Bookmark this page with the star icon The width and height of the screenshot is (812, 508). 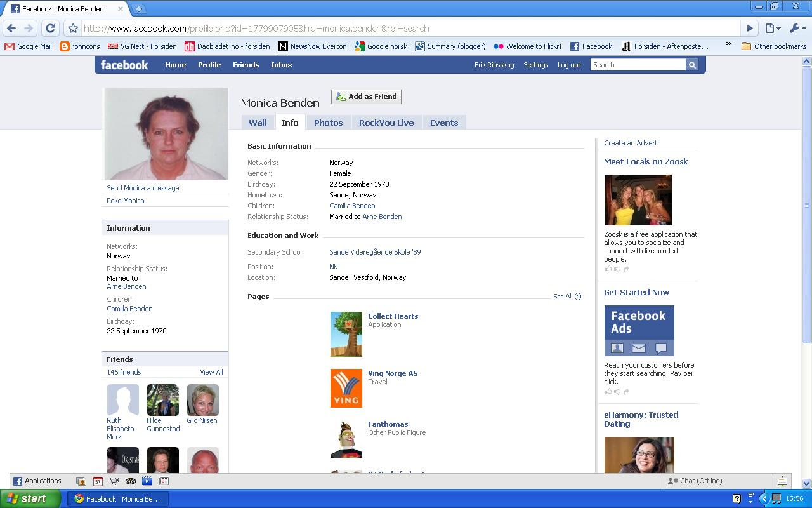(73, 29)
